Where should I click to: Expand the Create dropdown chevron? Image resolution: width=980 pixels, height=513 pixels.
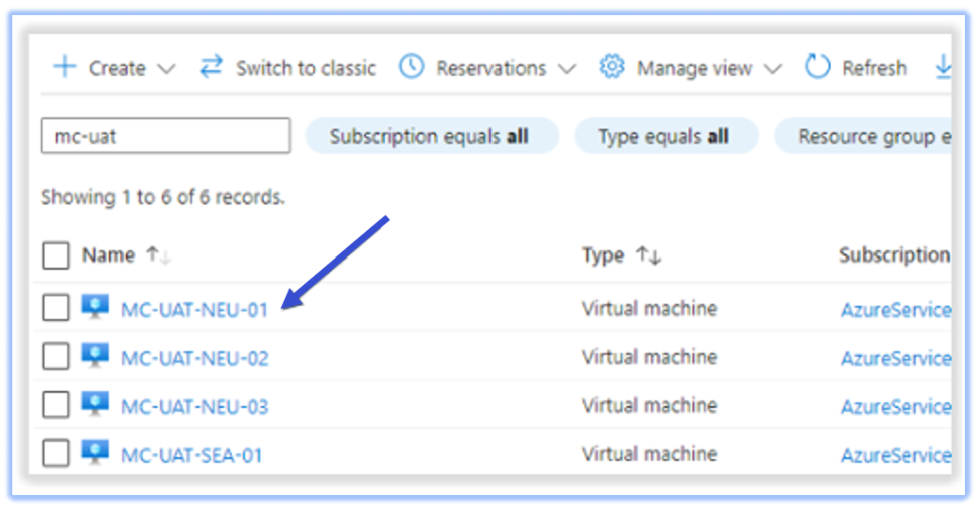tap(166, 69)
